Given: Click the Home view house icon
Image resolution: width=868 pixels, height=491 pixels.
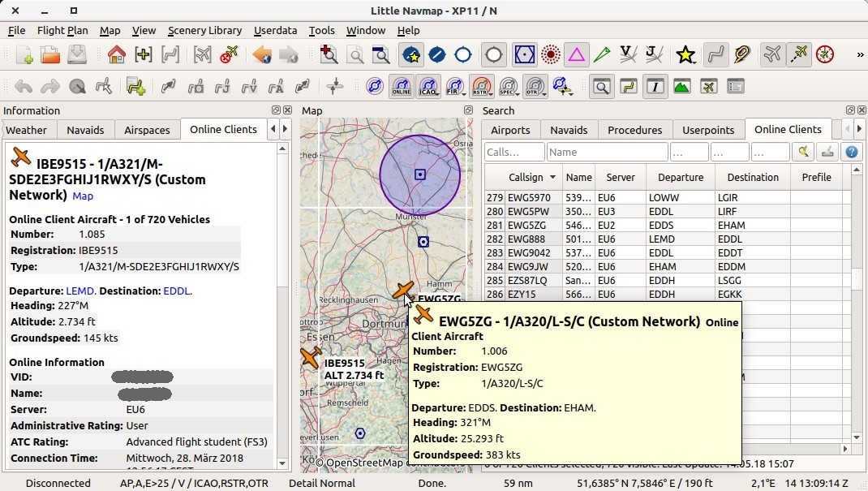Looking at the screenshot, I should point(117,55).
